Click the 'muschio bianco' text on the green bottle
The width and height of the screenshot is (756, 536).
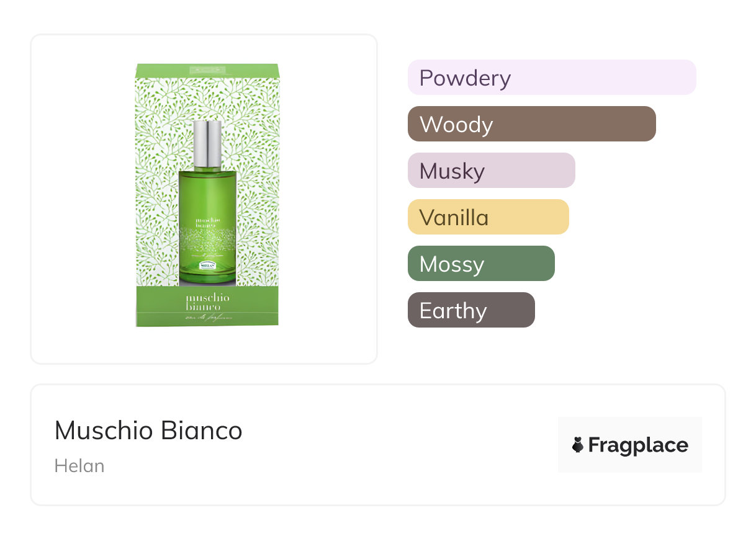pyautogui.click(x=207, y=223)
